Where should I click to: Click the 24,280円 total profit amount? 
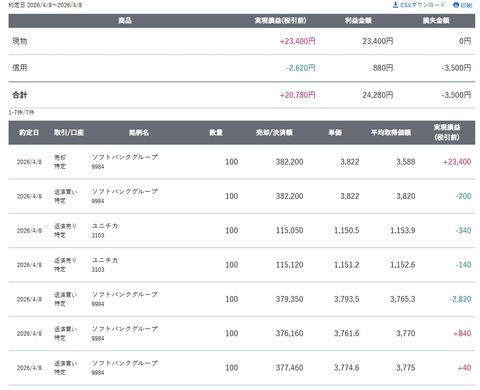coord(378,95)
